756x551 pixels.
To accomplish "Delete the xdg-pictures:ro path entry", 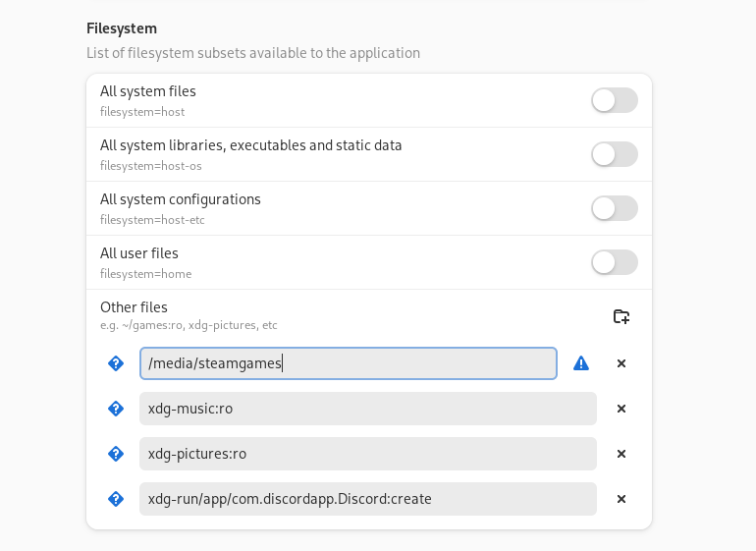I will (621, 454).
